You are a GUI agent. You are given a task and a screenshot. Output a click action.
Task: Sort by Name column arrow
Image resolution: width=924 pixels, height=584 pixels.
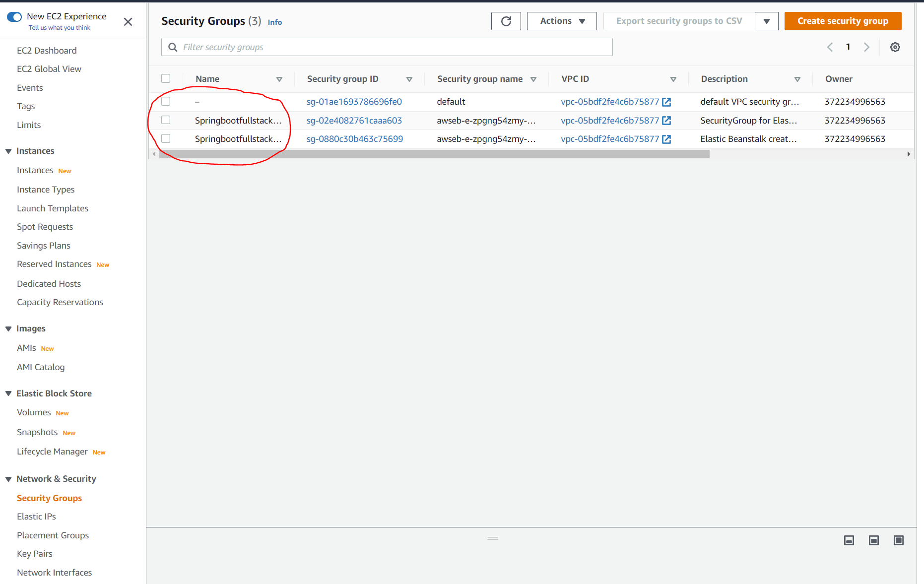(279, 79)
